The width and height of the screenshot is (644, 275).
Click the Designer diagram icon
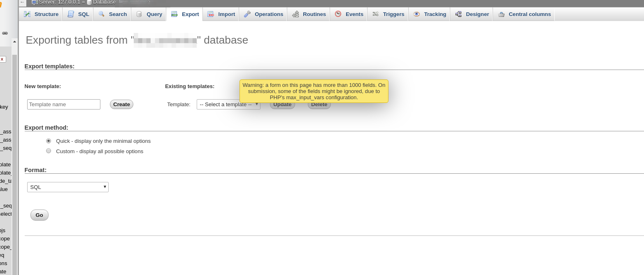[458, 14]
